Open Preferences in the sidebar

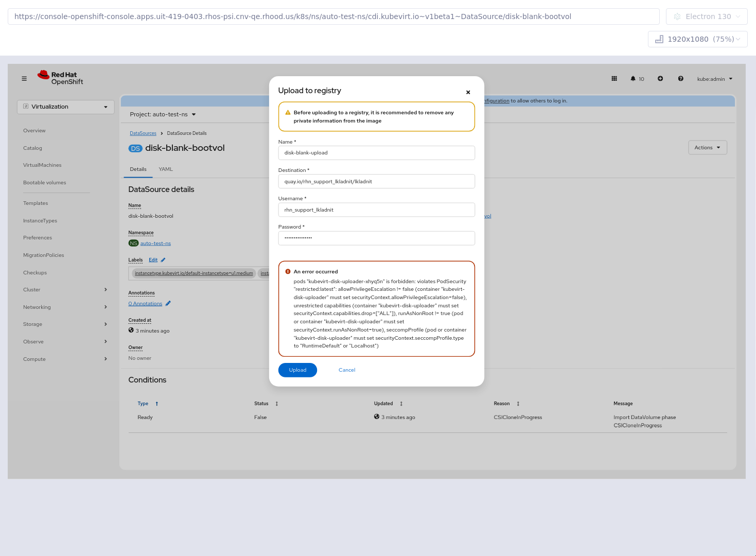coord(38,238)
